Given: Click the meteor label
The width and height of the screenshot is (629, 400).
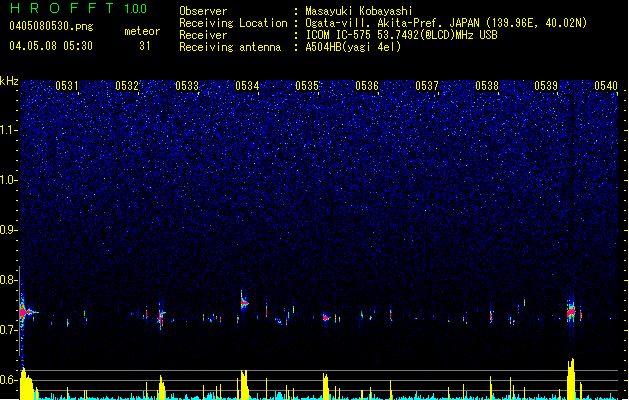Looking at the screenshot, I should pyautogui.click(x=142, y=31).
